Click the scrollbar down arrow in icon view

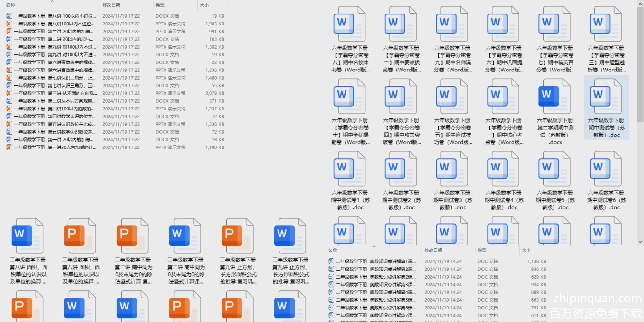pyautogui.click(x=640, y=242)
